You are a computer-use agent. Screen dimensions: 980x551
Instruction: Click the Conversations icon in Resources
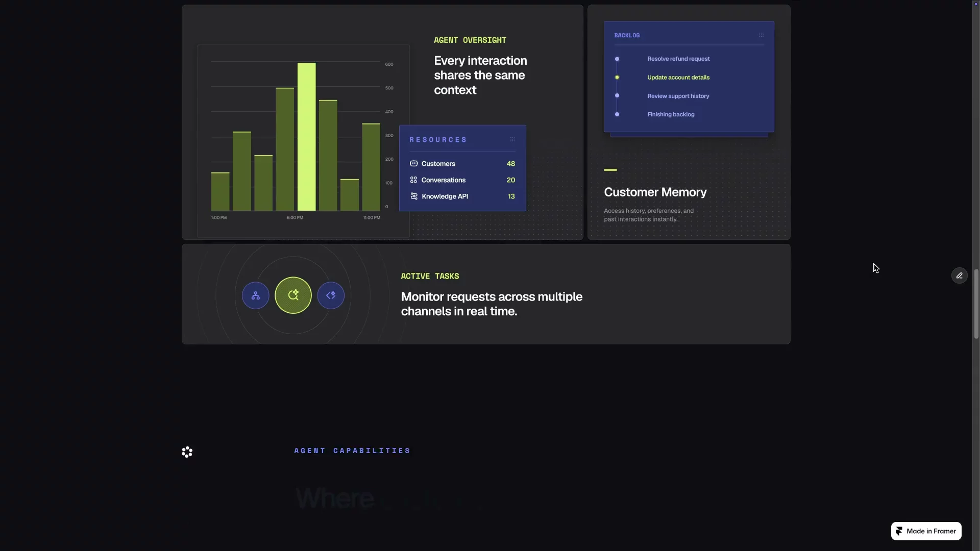point(414,180)
